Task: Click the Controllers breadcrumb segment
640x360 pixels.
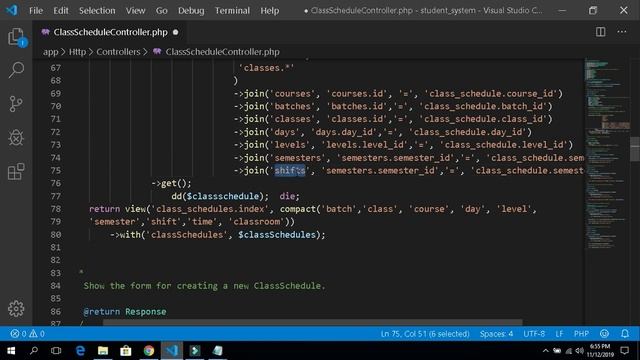Action: (118, 52)
